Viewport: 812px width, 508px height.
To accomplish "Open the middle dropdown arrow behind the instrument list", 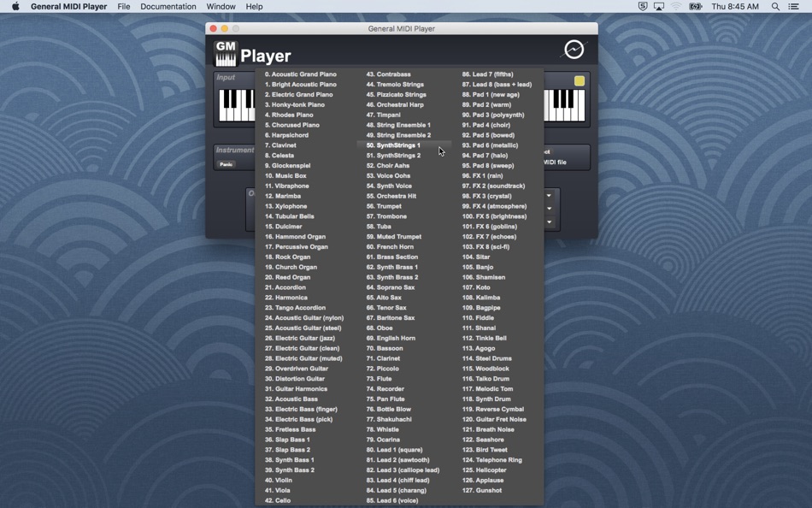I will tap(549, 209).
